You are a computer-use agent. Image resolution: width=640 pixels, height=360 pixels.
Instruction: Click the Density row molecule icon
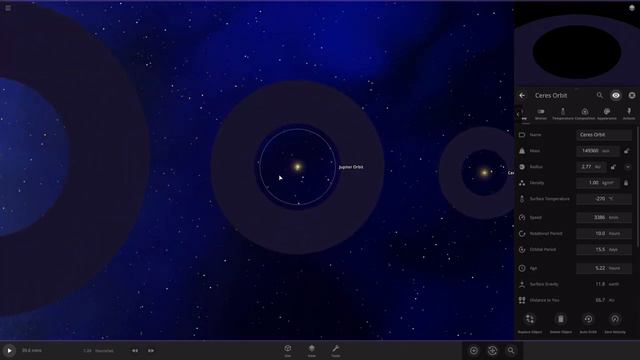pos(522,183)
